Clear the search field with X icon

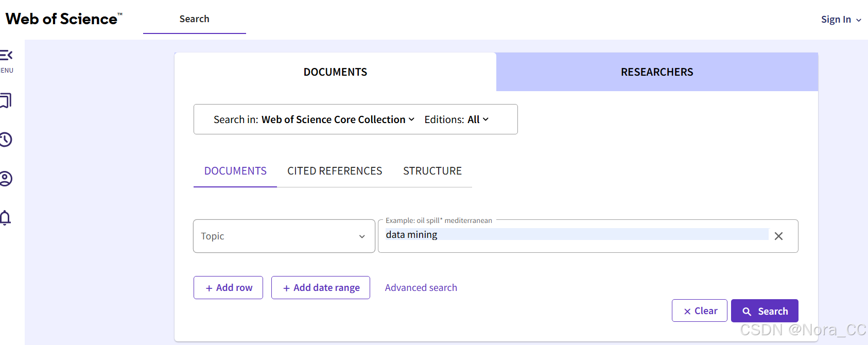(778, 236)
